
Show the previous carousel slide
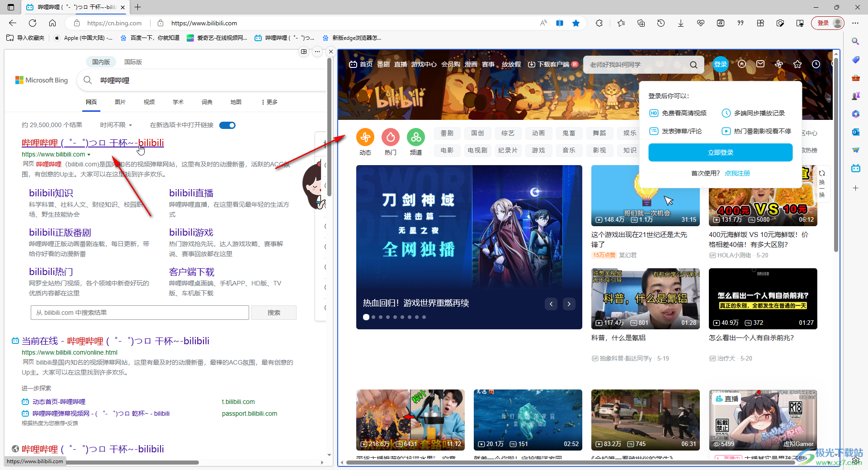551,304
